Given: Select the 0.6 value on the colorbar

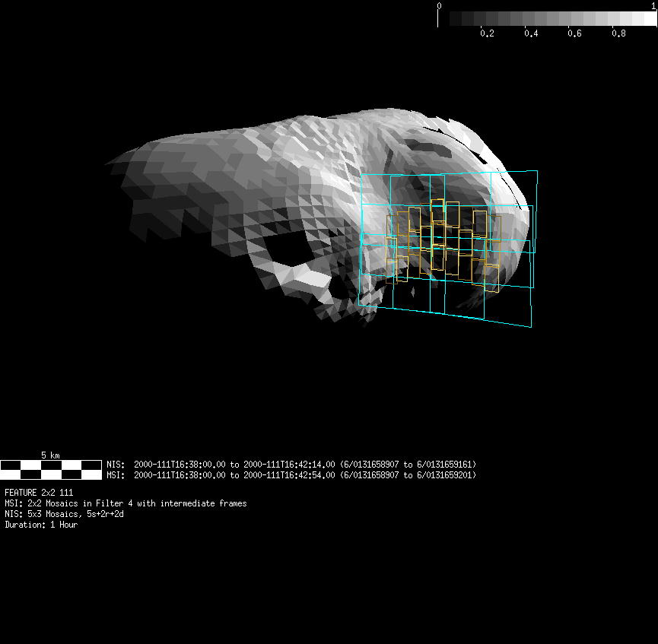Looking at the screenshot, I should [575, 33].
